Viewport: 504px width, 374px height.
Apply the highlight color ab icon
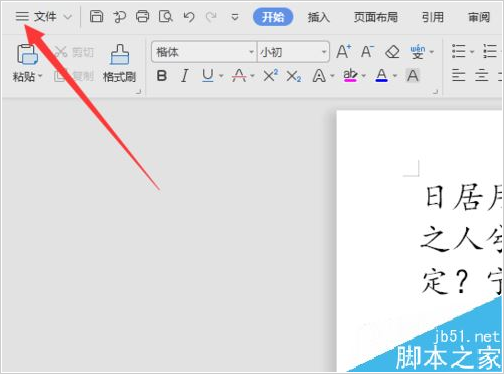point(350,76)
